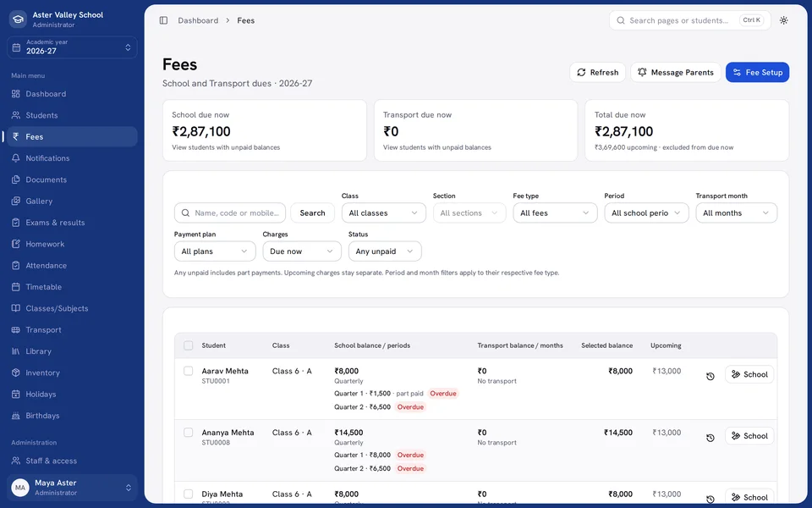Open the Total due now card

click(x=687, y=130)
